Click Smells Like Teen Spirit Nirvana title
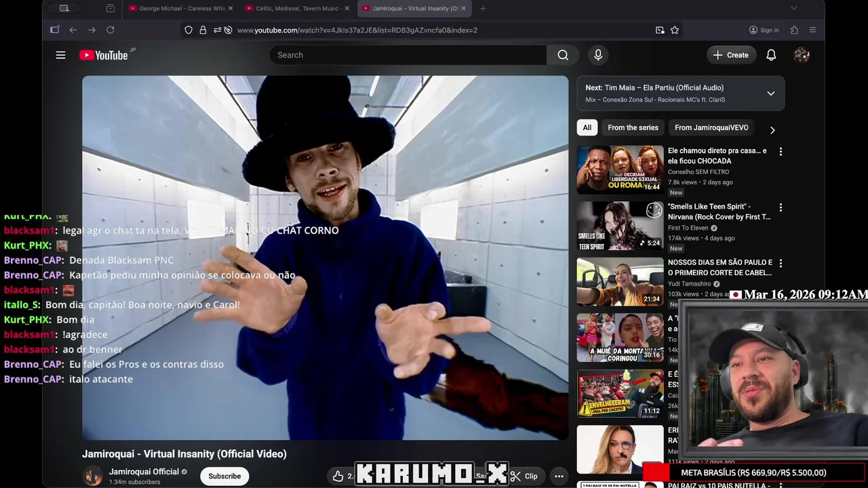 click(x=719, y=211)
